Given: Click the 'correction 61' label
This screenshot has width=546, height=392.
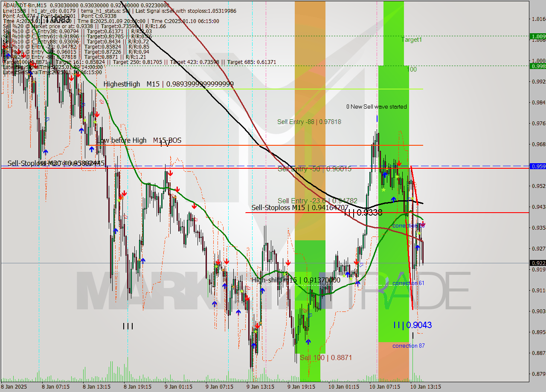Looking at the screenshot, I should [408, 283].
